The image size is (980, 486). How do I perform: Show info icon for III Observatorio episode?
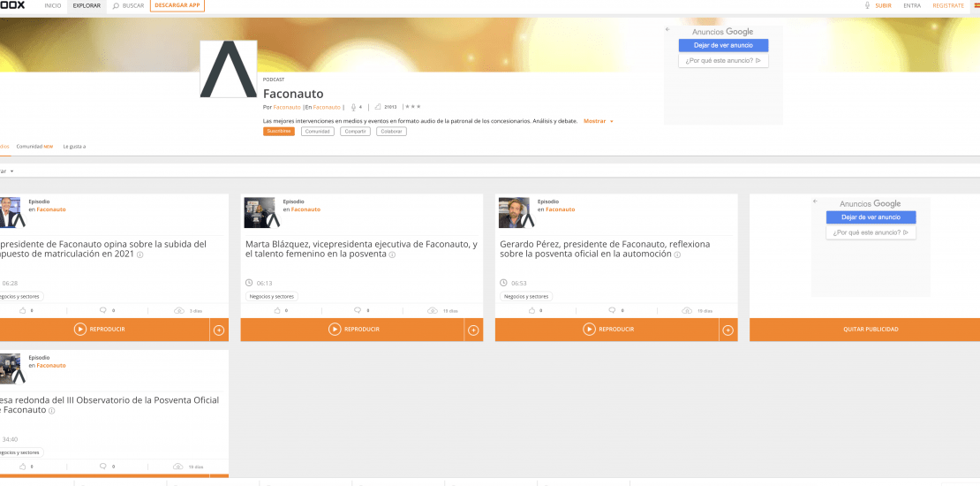(52, 411)
